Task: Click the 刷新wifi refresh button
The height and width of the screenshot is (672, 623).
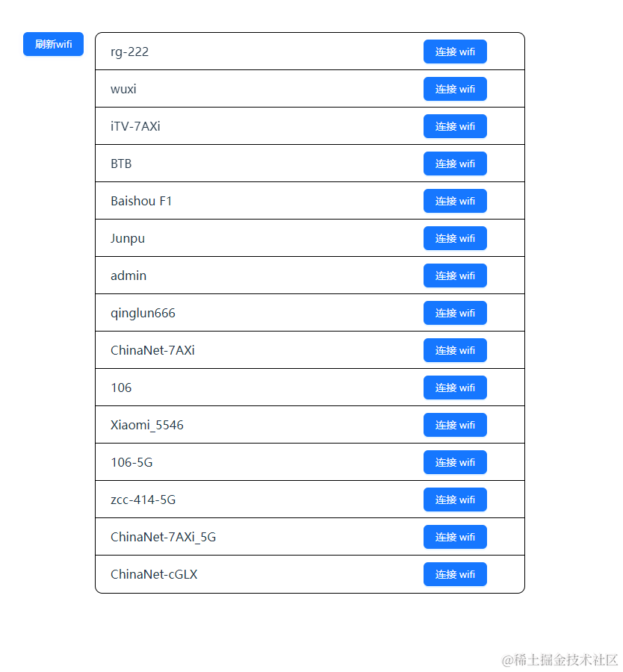Action: (x=52, y=44)
